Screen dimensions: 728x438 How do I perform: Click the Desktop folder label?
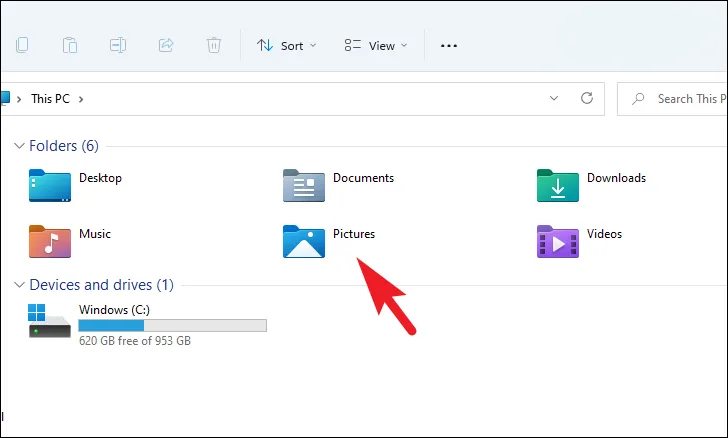[100, 178]
